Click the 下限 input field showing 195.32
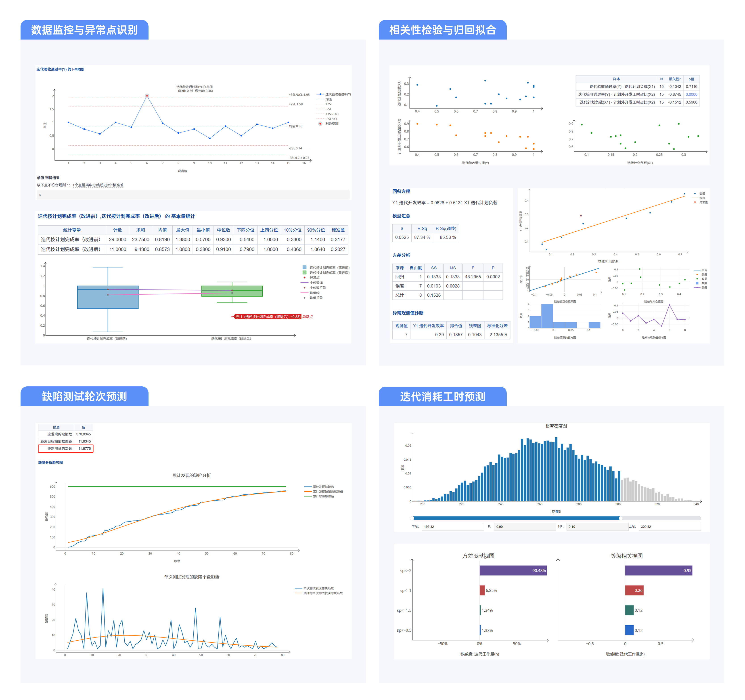The height and width of the screenshot is (700, 745). [x=452, y=526]
